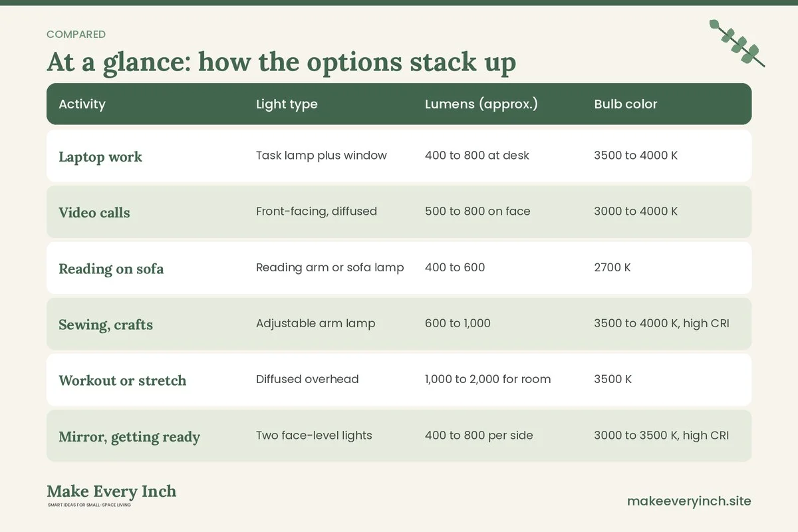
Task: Click the "1,000 to 2,000 for room" value
Action: pos(488,380)
